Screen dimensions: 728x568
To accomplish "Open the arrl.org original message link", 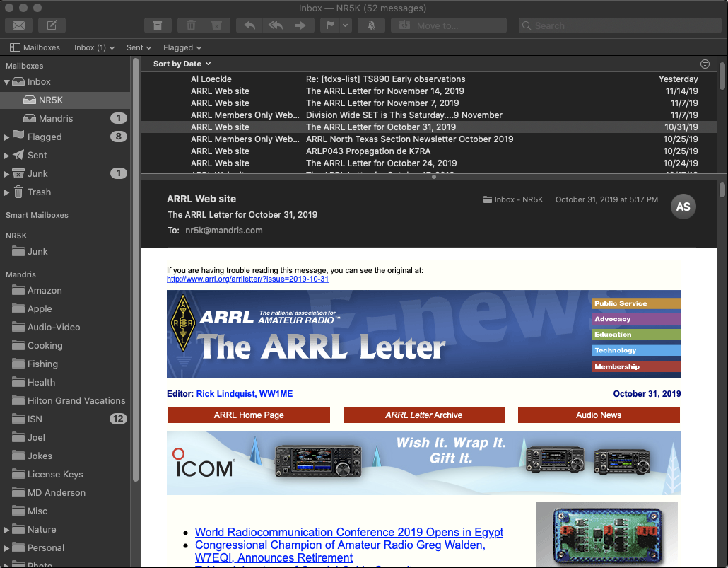I will pyautogui.click(x=247, y=279).
